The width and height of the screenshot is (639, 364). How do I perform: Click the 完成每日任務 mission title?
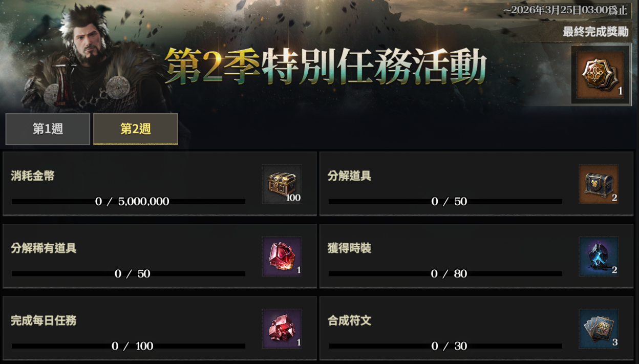(44, 320)
